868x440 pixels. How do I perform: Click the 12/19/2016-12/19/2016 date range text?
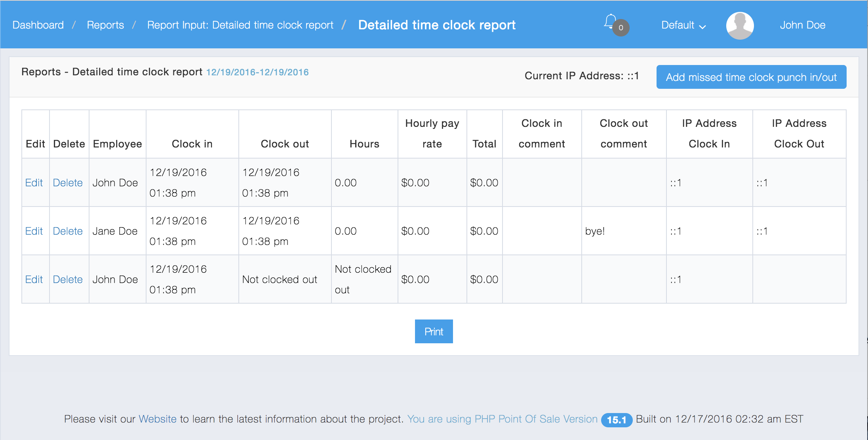257,72
